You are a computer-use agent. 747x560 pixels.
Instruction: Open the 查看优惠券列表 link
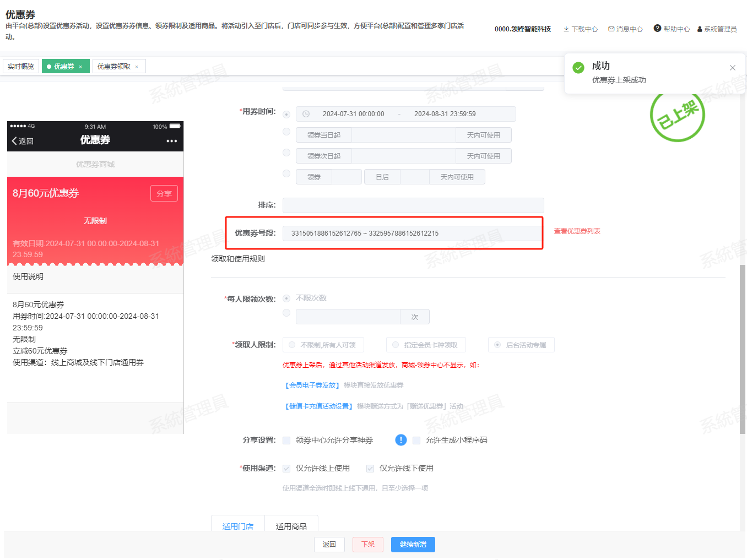577,231
